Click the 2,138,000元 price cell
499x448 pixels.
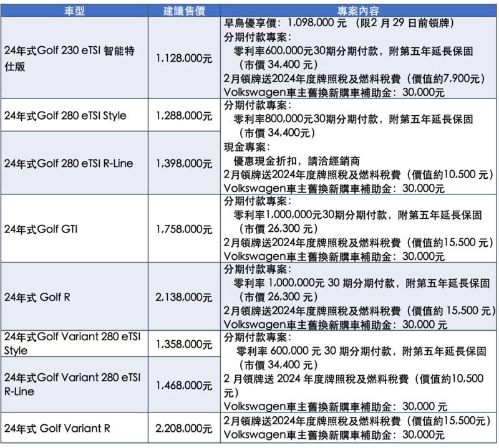click(x=184, y=297)
